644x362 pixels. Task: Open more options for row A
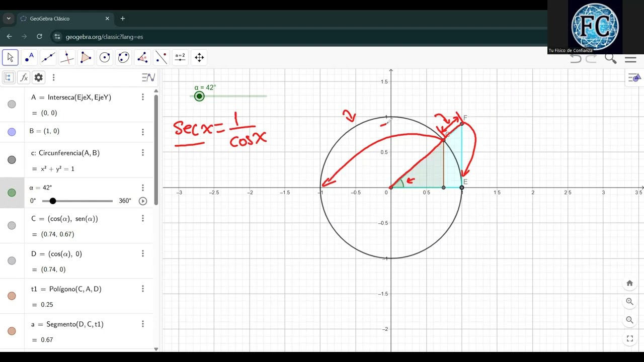143,97
